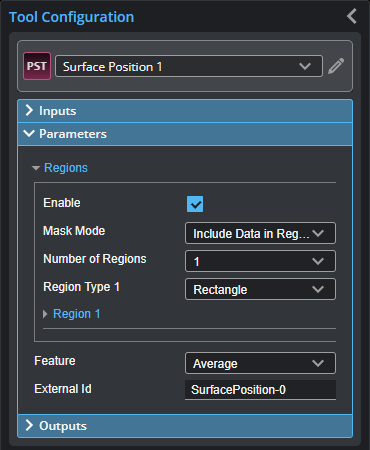Click the Regions group label

pyautogui.click(x=66, y=168)
